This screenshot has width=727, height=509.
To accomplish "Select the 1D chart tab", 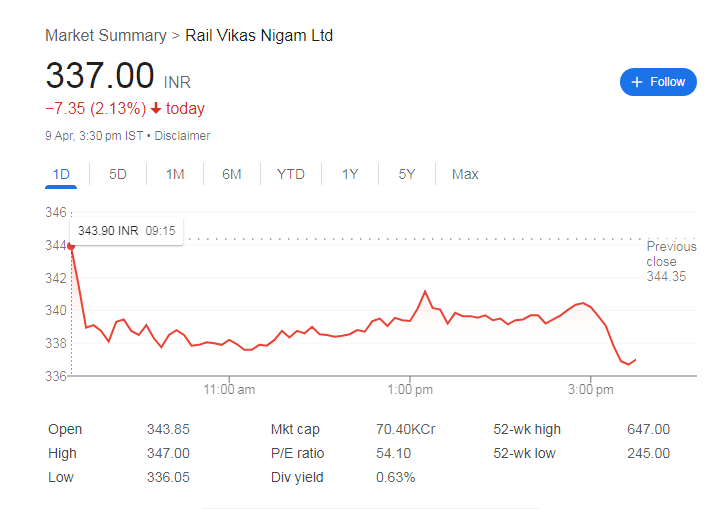I will (61, 174).
